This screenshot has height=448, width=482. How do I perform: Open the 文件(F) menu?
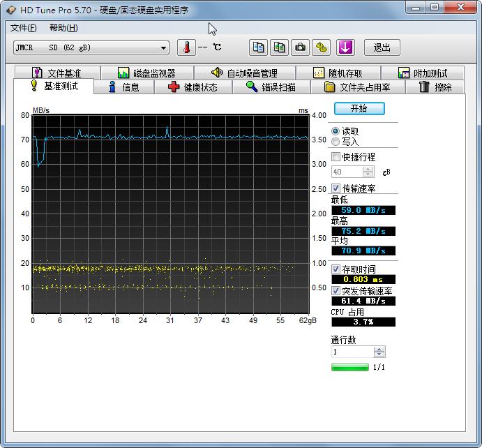click(x=23, y=28)
